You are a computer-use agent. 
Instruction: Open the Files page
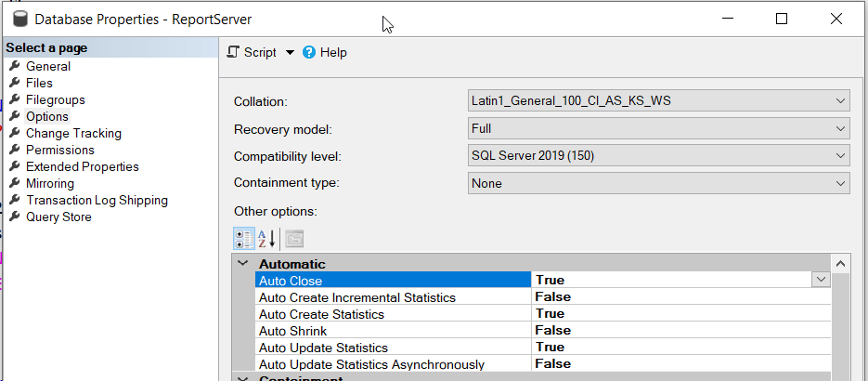pyautogui.click(x=39, y=83)
